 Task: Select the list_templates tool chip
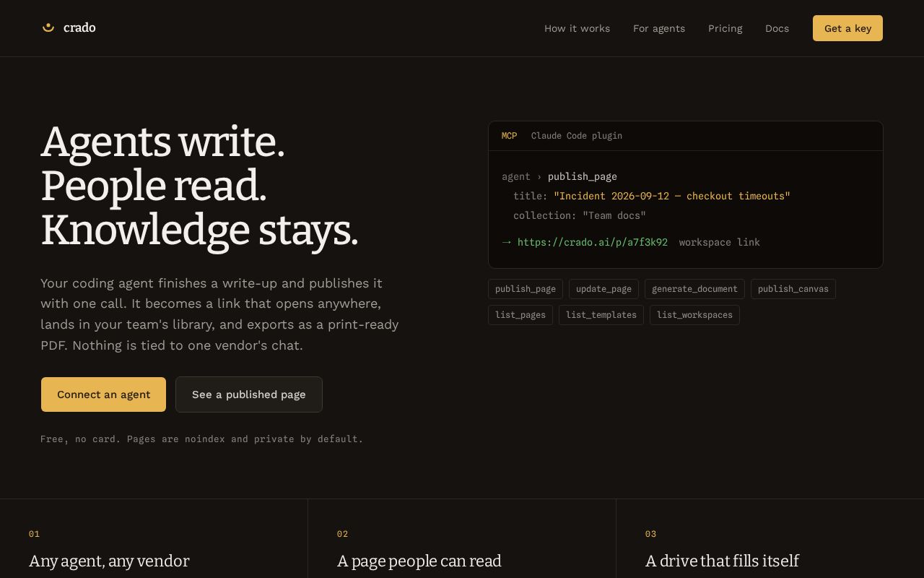click(x=601, y=315)
